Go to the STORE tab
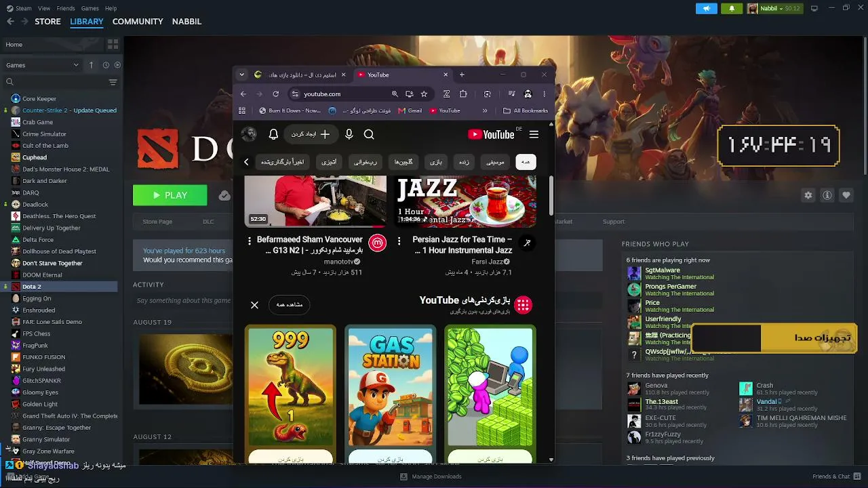Image resolution: width=868 pixels, height=488 pixels. (47, 22)
